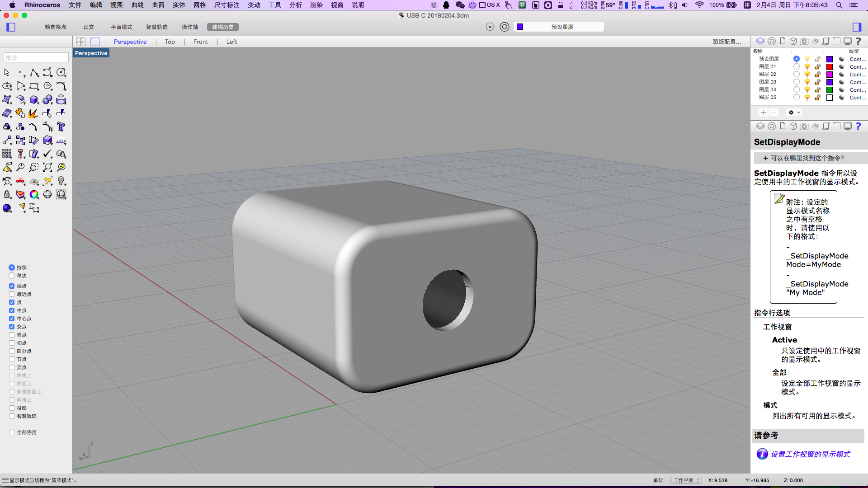This screenshot has height=488, width=868.
Task: Uncheck the 中点 object snap
Action: (x=12, y=310)
